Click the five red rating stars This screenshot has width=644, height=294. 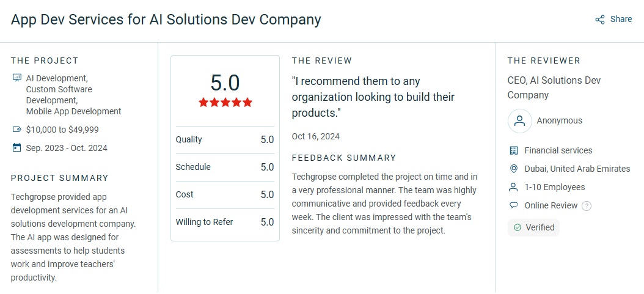(225, 102)
